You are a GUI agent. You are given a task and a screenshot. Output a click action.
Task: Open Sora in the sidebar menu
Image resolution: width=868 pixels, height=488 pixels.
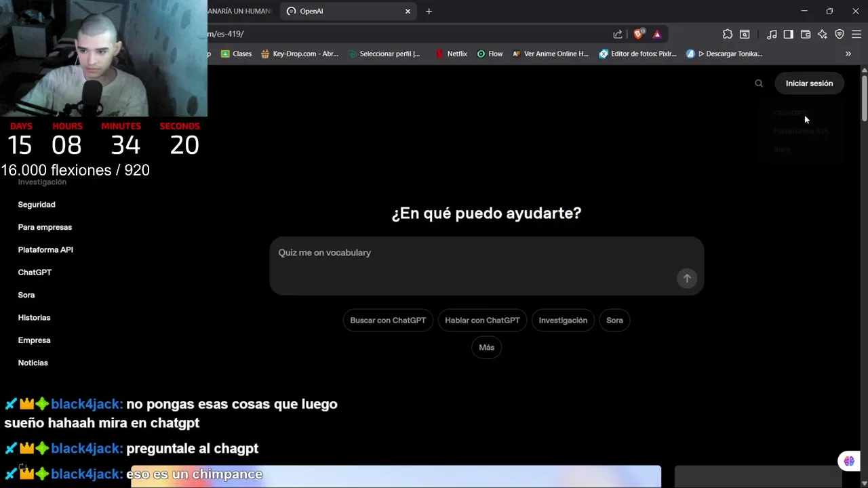[26, 295]
